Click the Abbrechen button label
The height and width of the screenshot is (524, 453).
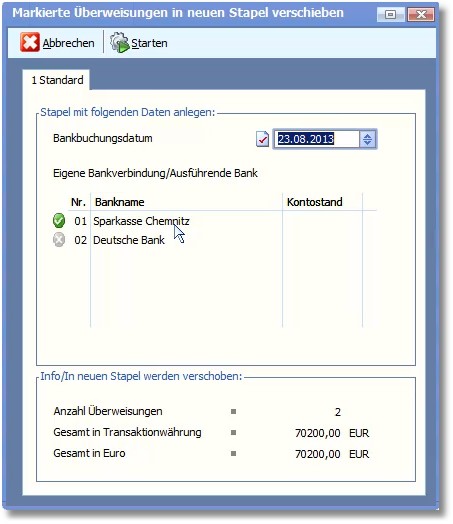pos(68,43)
